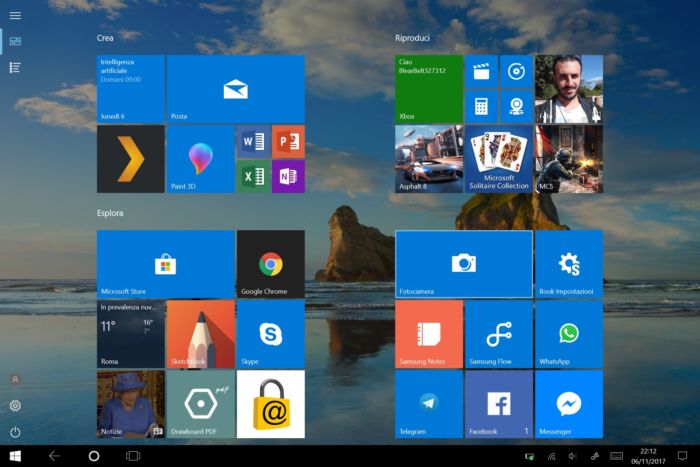Open Paint 3D tile
Image resolution: width=700 pixels, height=467 pixels.
pos(200,159)
